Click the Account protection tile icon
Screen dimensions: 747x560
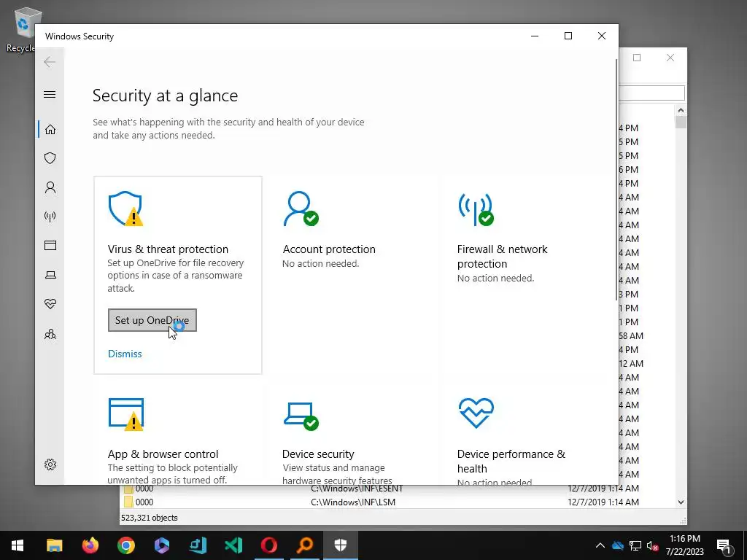301,209
